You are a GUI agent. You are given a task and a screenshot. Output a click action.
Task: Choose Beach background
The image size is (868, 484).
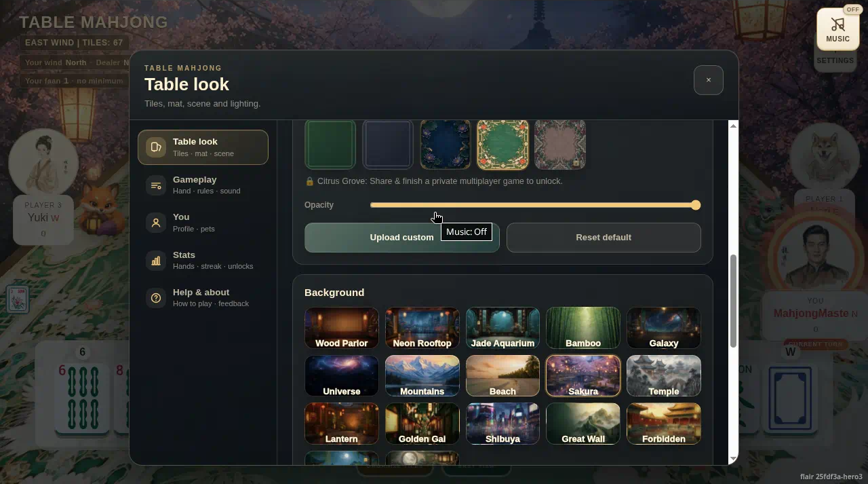pos(502,376)
